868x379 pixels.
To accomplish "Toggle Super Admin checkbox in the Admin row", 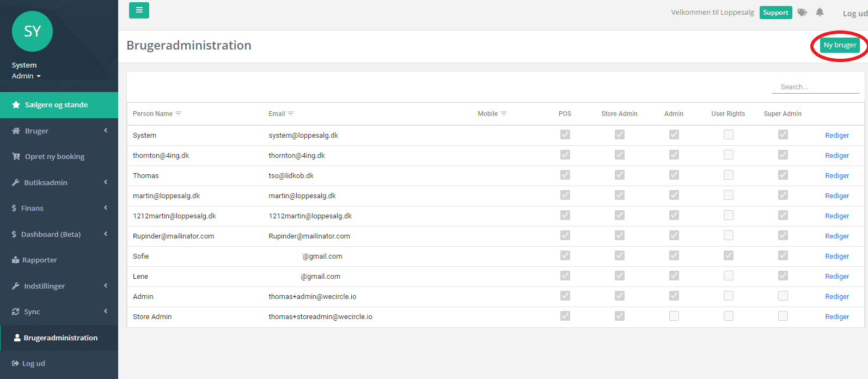I will (783, 296).
